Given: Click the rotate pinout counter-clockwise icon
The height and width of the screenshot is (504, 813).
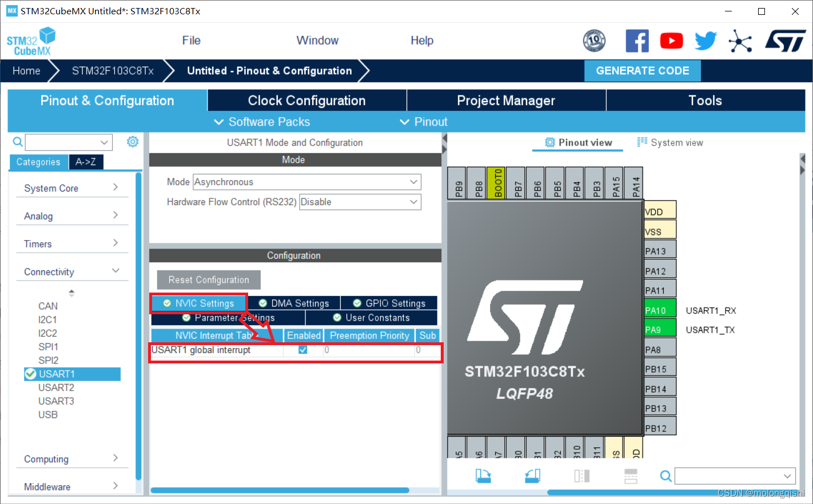Looking at the screenshot, I should (x=533, y=475).
